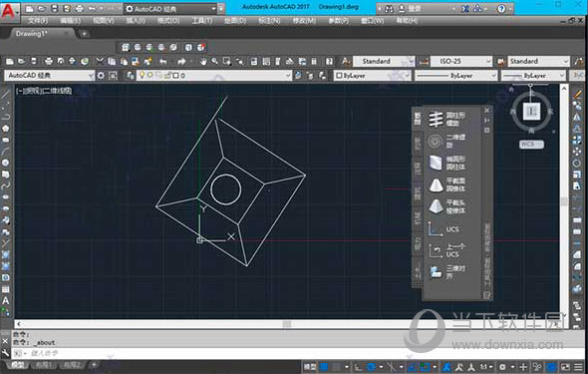Toggle polar tracking in status bar
The height and width of the screenshot is (374, 588).
coord(371,367)
